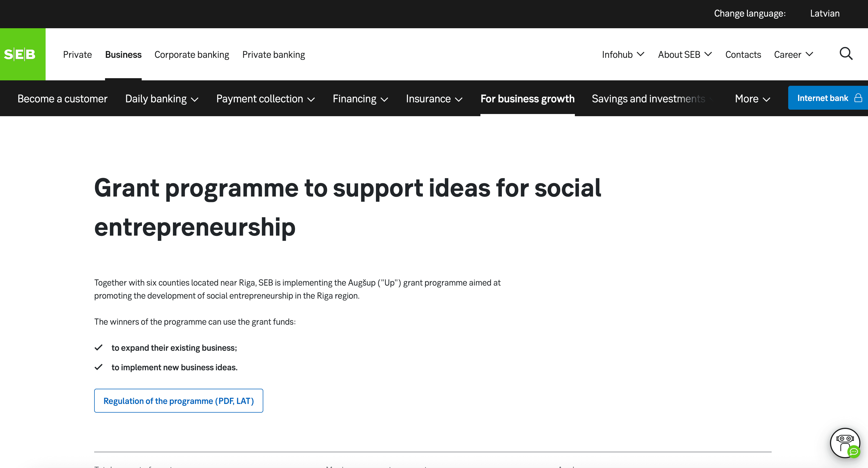
Task: Click the checkmark beside expanding existing business
Action: [99, 347]
